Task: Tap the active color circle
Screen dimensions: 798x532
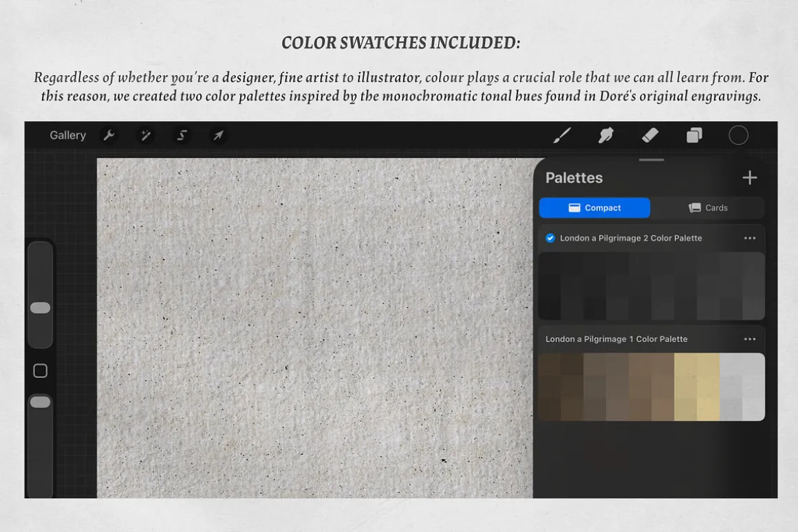Action: pyautogui.click(x=738, y=135)
